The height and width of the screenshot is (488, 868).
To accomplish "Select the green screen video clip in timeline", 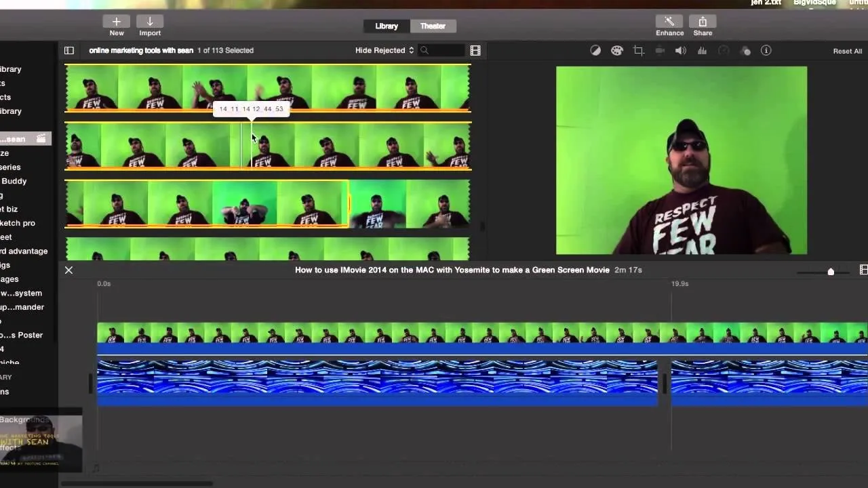I will tap(482, 339).
